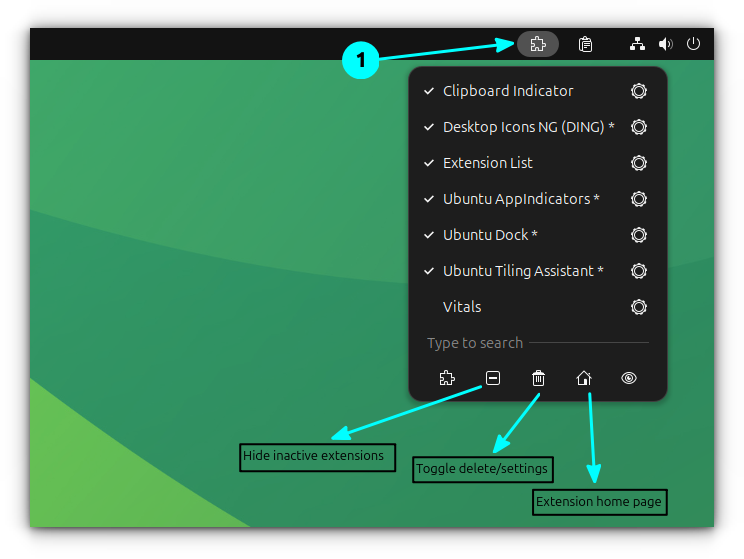
Task: Open settings gear for Ubuntu Tiling Assistant
Action: pos(639,271)
